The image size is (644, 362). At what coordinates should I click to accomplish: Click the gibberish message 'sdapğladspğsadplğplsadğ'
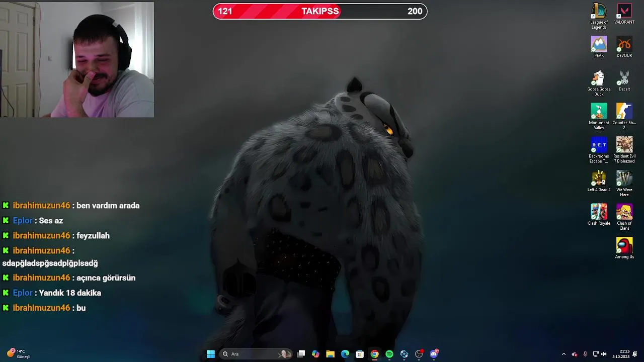(x=50, y=263)
